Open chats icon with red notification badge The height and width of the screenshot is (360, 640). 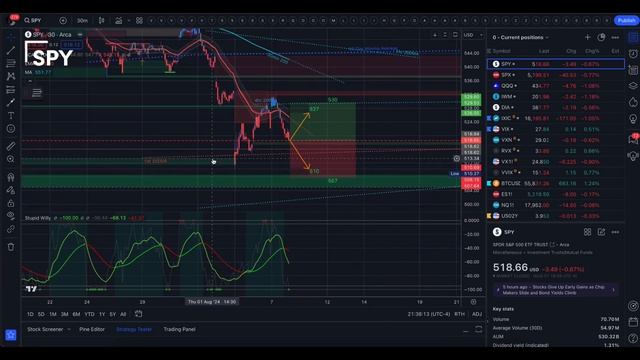point(633,139)
